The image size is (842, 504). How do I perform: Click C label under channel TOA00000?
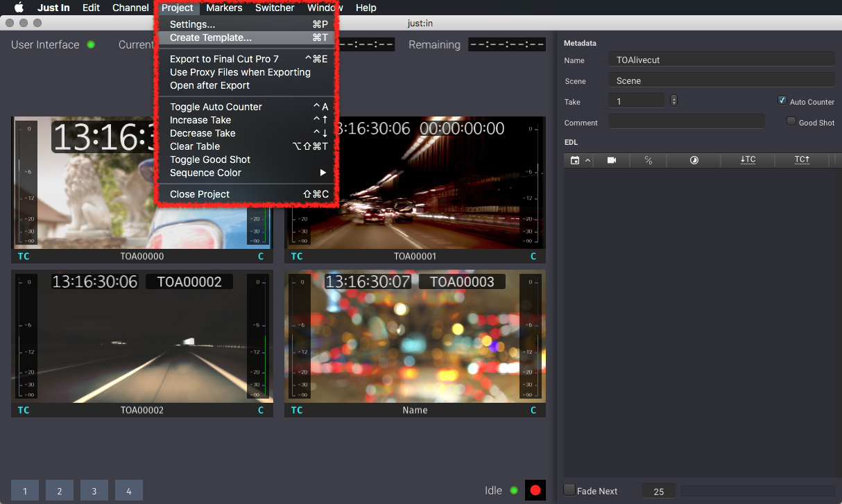click(261, 257)
